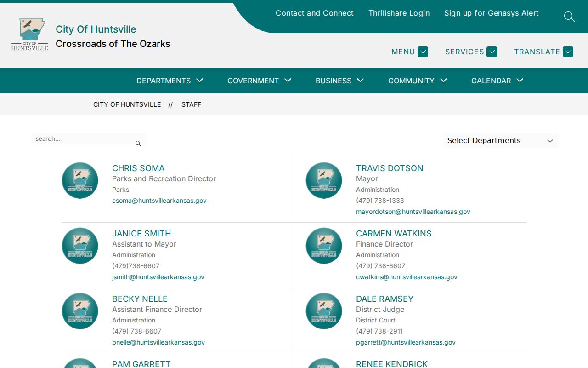Image resolution: width=588 pixels, height=368 pixels.
Task: Click Travis Dotson's profile avatar
Action: [324, 180]
